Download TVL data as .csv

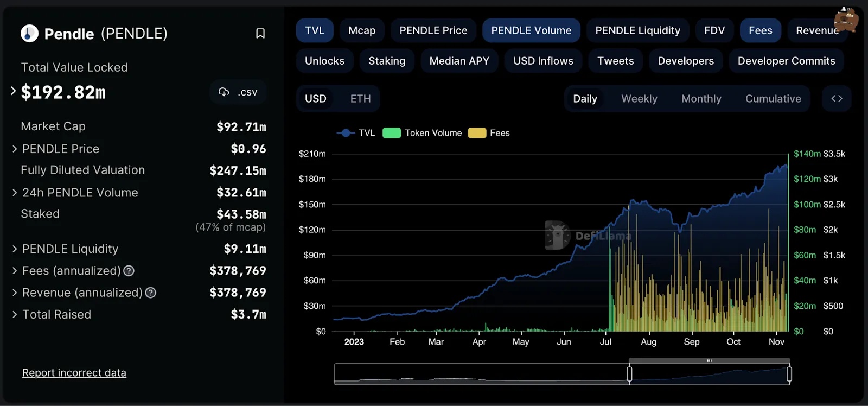click(x=238, y=92)
